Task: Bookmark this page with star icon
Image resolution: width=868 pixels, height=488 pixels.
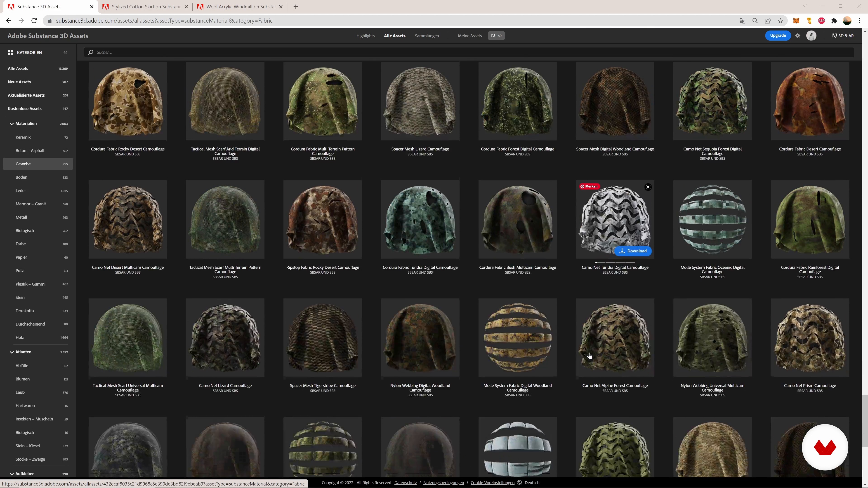Action: (x=780, y=21)
